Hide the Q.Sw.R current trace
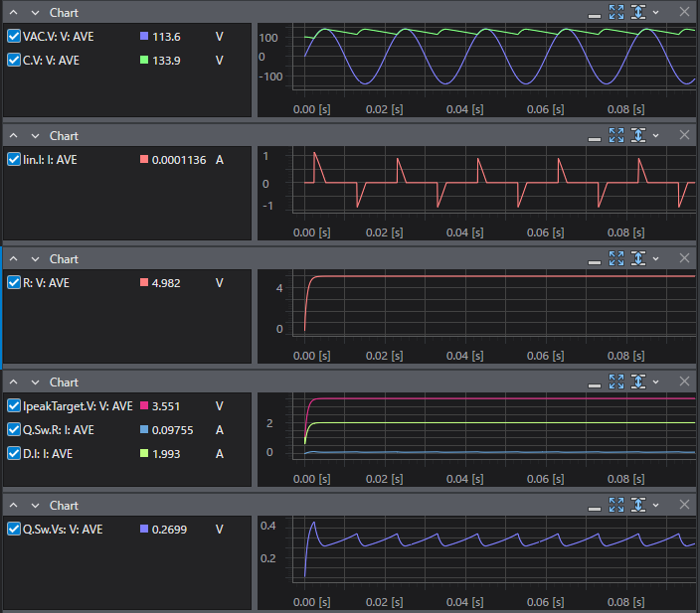The image size is (700, 613). pos(14,429)
